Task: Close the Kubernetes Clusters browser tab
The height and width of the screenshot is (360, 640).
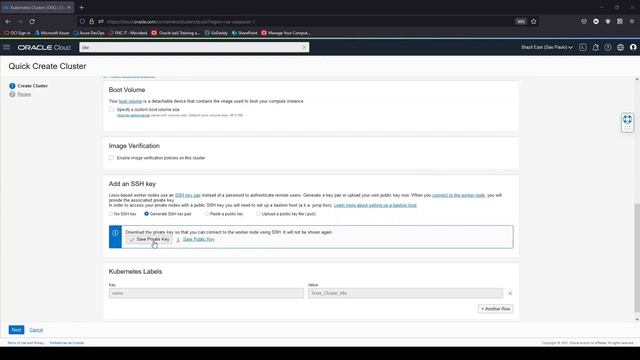Action: coord(69,7)
